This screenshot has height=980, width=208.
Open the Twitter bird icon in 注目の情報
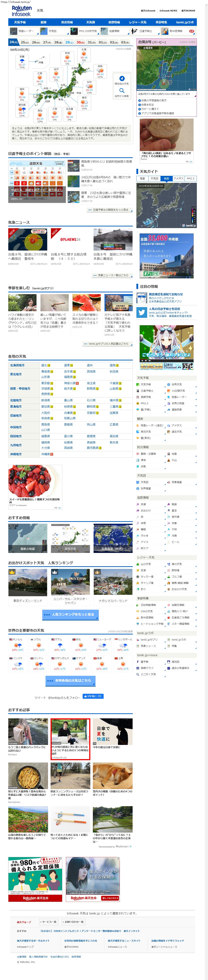pos(142,312)
